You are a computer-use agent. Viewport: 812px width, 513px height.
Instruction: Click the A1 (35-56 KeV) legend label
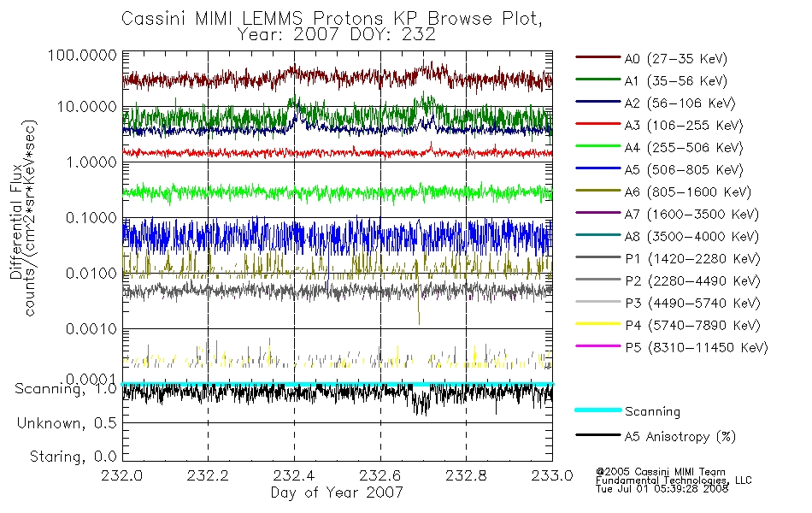click(676, 81)
